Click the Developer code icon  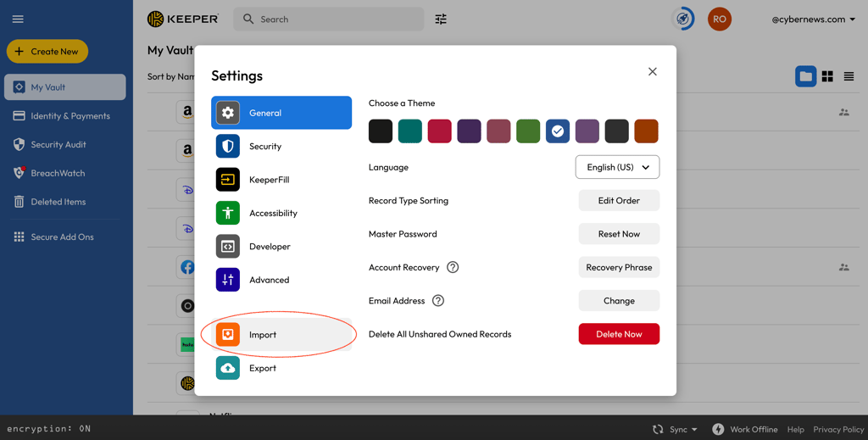tap(227, 247)
